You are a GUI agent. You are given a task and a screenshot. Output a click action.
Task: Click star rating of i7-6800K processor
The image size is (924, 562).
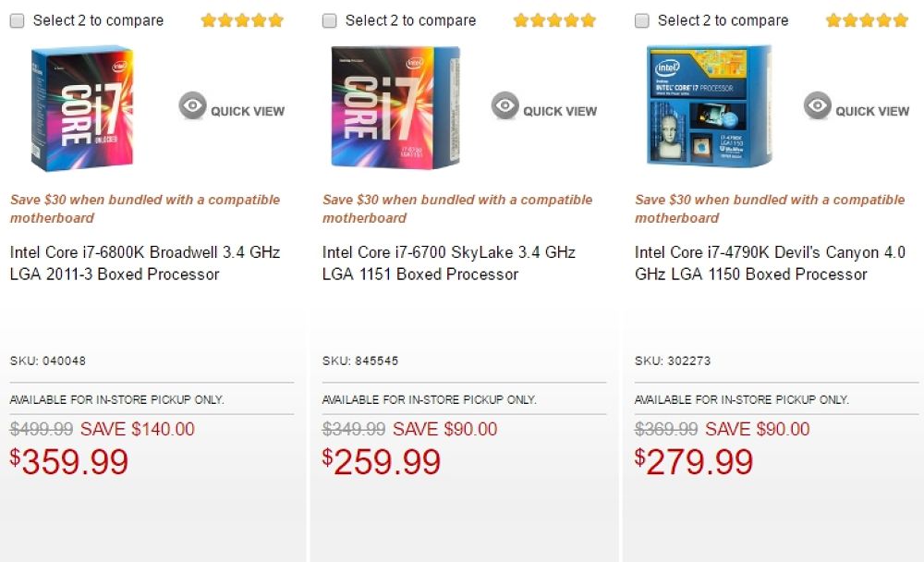(x=242, y=20)
